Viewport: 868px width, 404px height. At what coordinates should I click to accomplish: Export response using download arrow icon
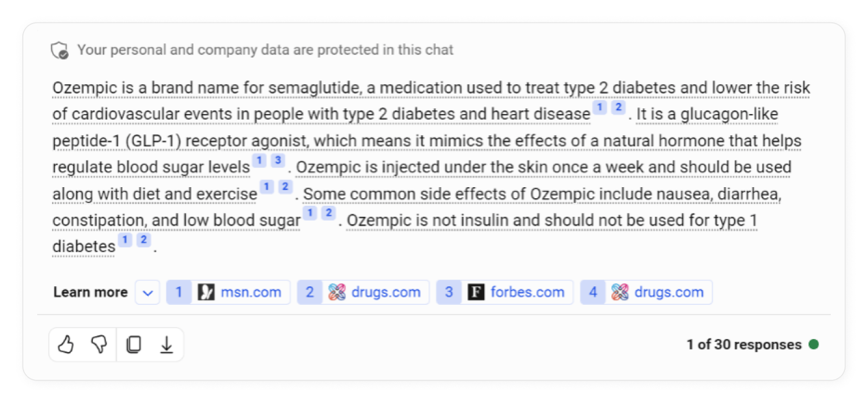(x=166, y=345)
